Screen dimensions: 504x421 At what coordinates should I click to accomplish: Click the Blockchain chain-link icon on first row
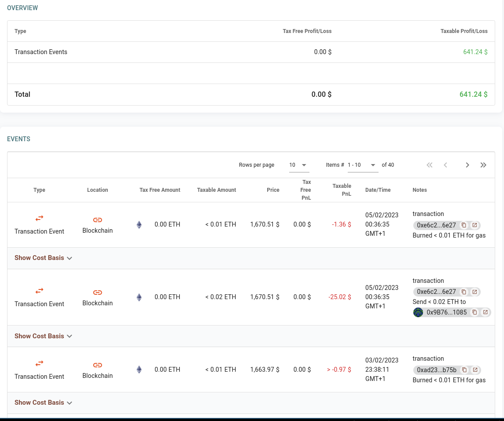(97, 220)
